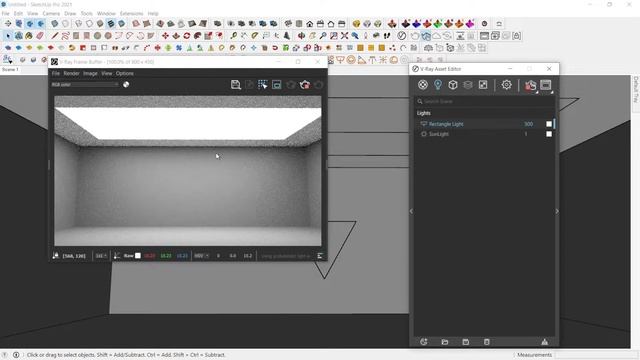
Task: Select the Paint Bucket tool
Action: click(29, 36)
